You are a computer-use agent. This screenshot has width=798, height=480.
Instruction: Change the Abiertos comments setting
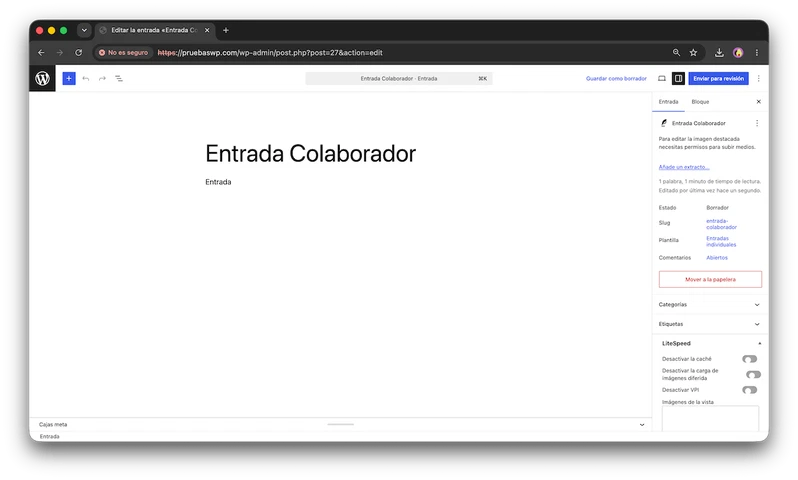tap(717, 258)
